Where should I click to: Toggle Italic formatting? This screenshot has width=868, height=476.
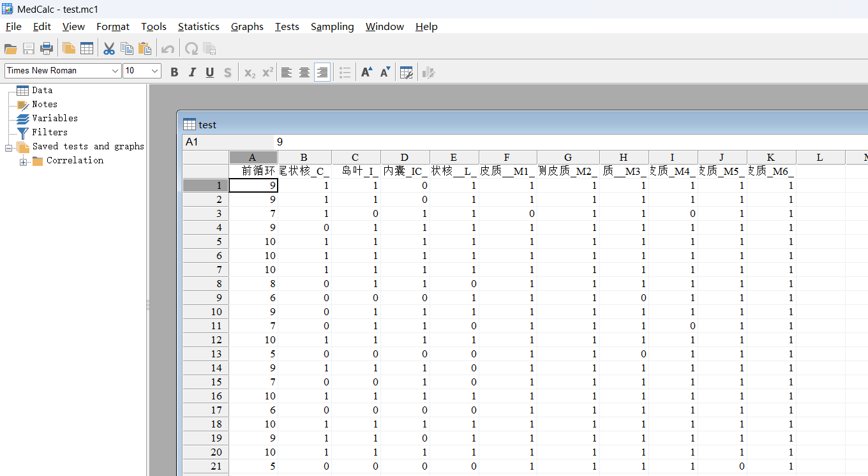pos(192,73)
